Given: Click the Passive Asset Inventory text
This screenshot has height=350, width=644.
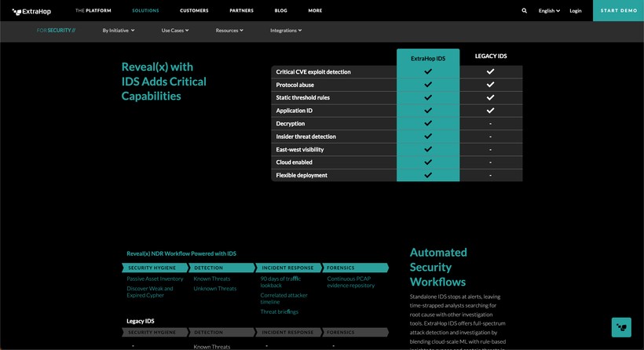Looking at the screenshot, I should click(x=155, y=279).
